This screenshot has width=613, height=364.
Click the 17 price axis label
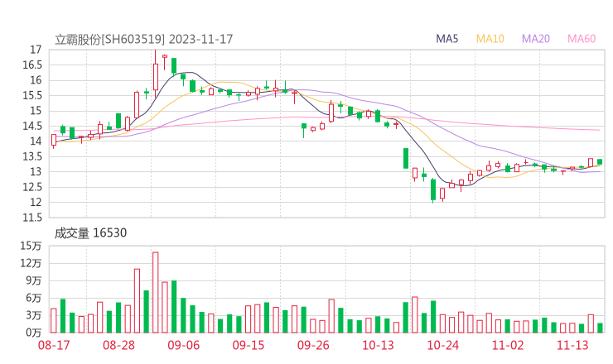click(x=36, y=50)
